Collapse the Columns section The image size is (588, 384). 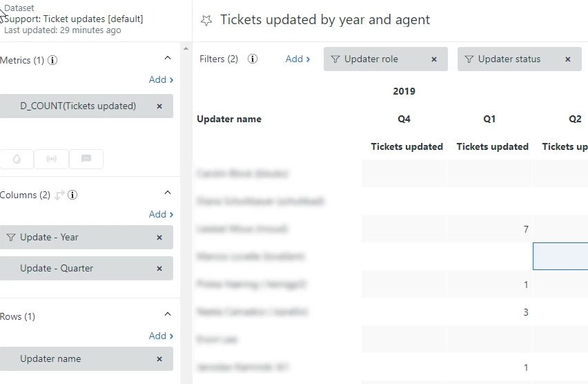click(x=168, y=193)
